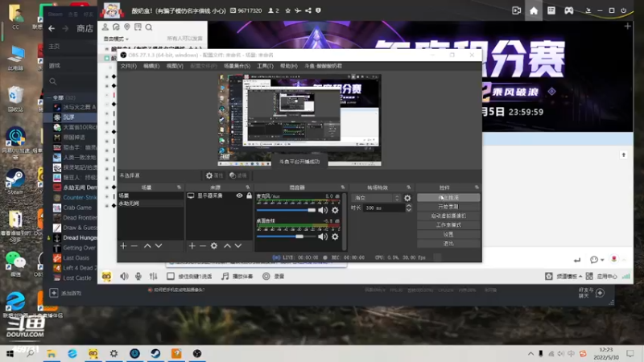Start the virtual camera in OBS
The height and width of the screenshot is (362, 644).
(x=448, y=216)
